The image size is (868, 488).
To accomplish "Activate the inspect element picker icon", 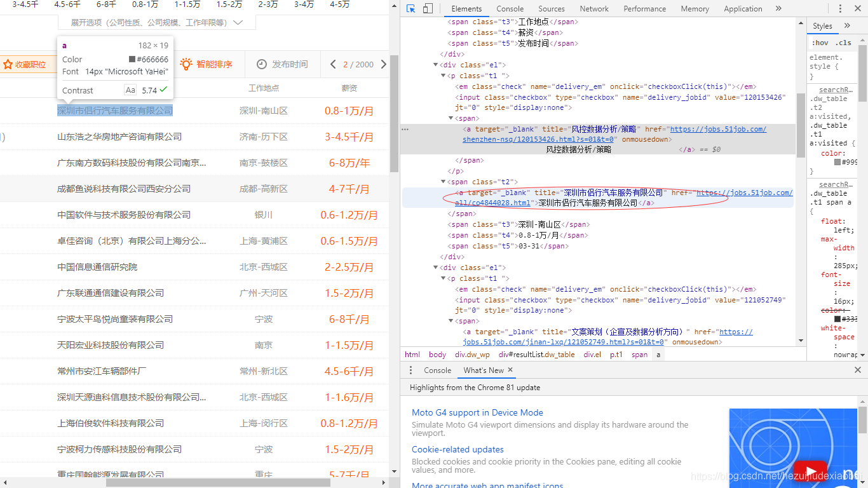I will pos(411,9).
